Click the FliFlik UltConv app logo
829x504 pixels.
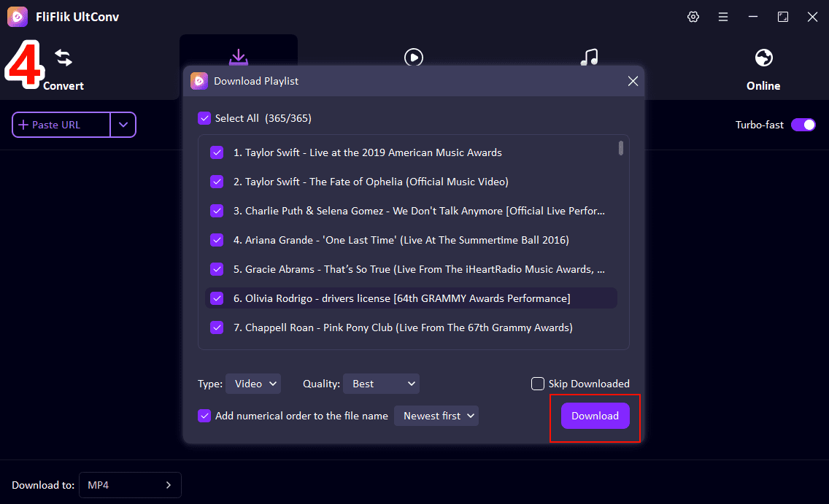point(18,17)
